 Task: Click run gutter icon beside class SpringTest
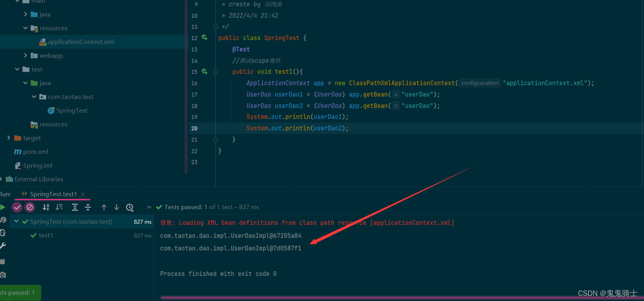click(x=204, y=38)
